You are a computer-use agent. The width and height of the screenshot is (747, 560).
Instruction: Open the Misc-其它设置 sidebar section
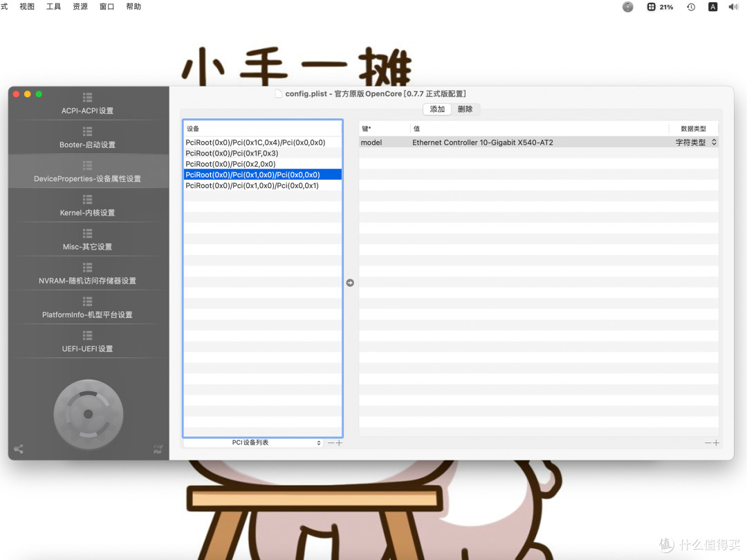(88, 240)
